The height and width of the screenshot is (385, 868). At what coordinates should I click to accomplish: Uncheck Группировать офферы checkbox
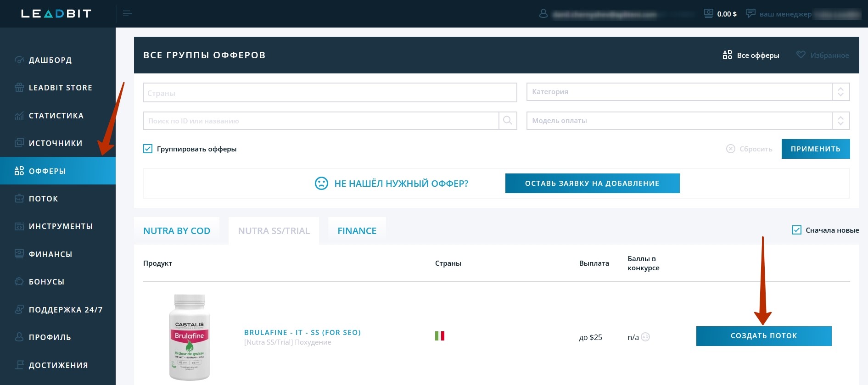point(148,149)
